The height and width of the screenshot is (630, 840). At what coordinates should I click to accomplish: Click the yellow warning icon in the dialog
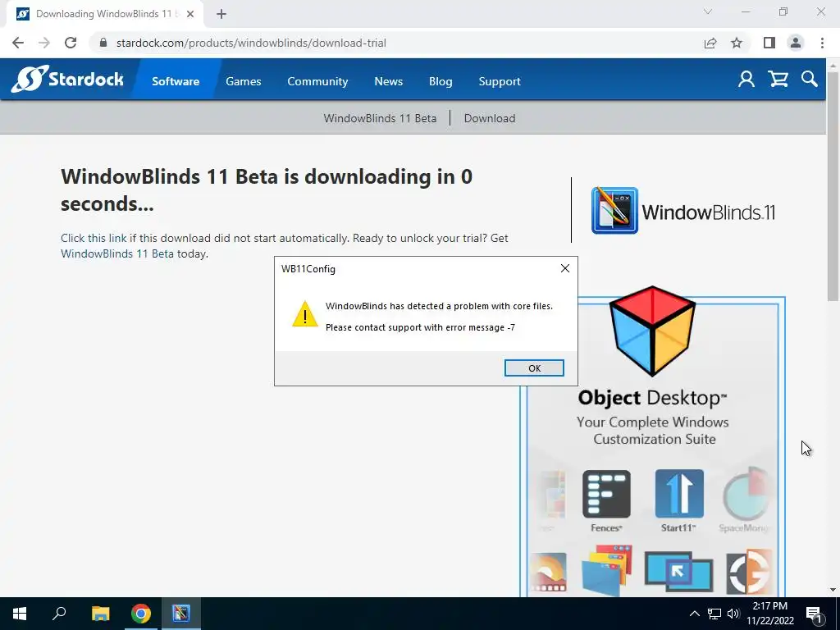click(305, 314)
